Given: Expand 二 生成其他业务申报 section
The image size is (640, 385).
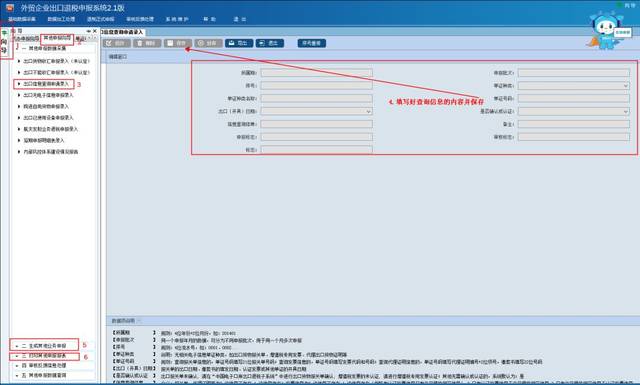Looking at the screenshot, I should 44,345.
